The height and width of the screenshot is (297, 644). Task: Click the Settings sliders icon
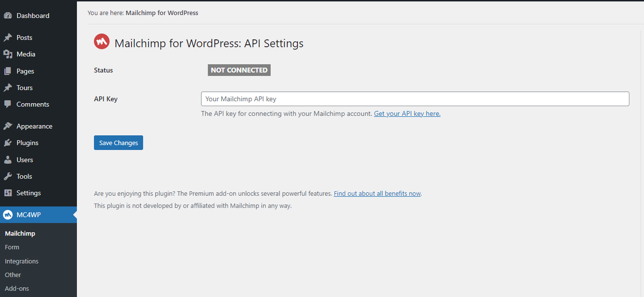8,193
